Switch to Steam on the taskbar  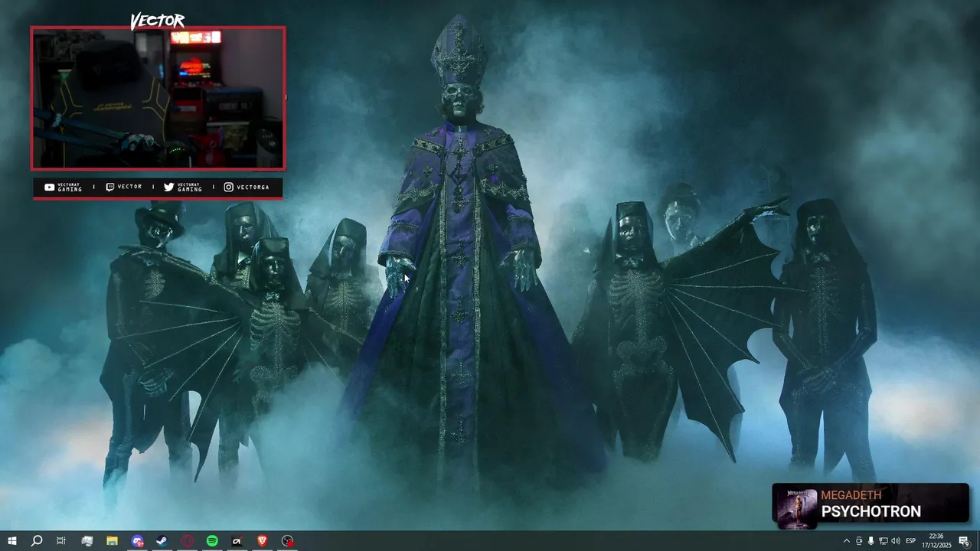point(162,541)
